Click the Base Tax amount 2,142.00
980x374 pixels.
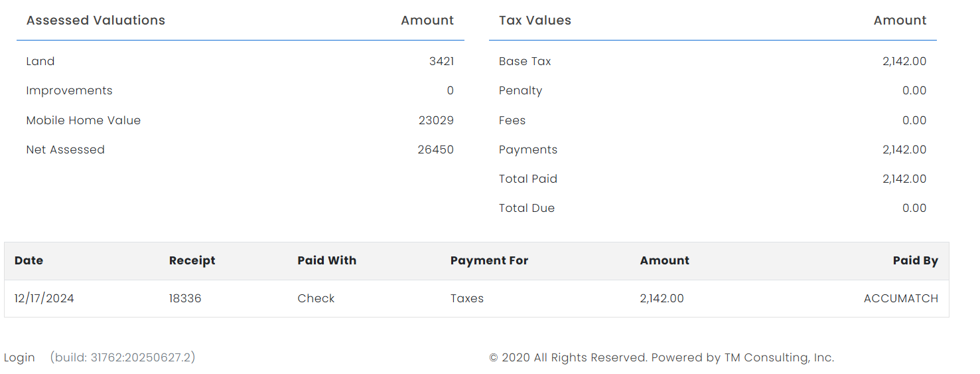tap(904, 61)
